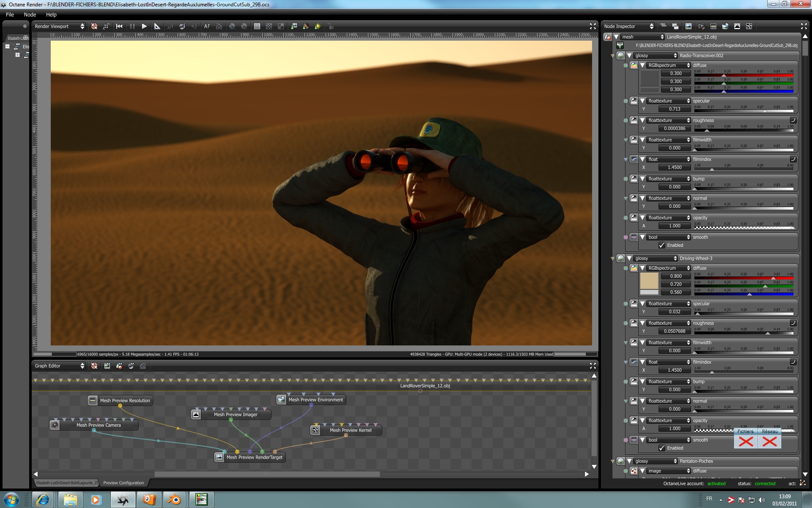Maximize the Graph Editor panel
The height and width of the screenshot is (508, 812).
(593, 366)
